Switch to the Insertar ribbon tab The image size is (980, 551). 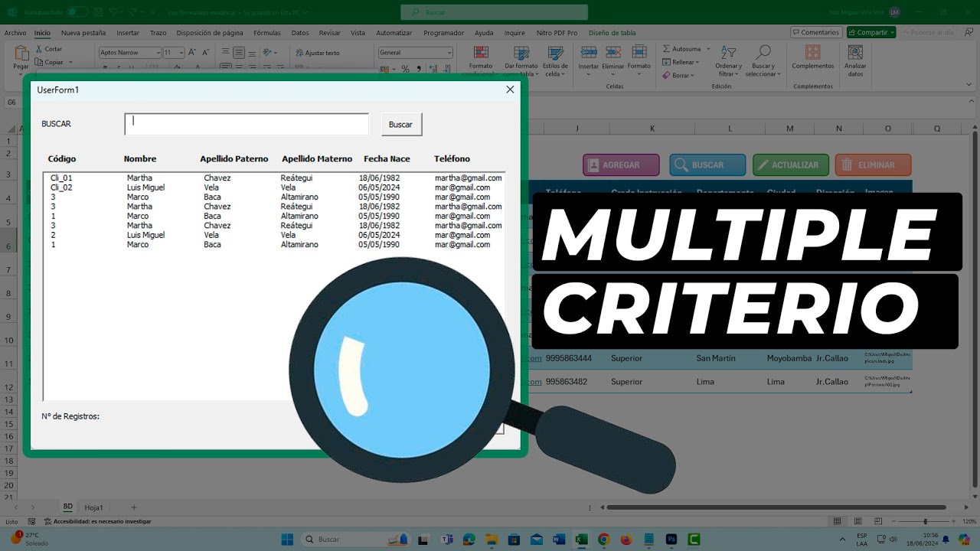(x=128, y=33)
